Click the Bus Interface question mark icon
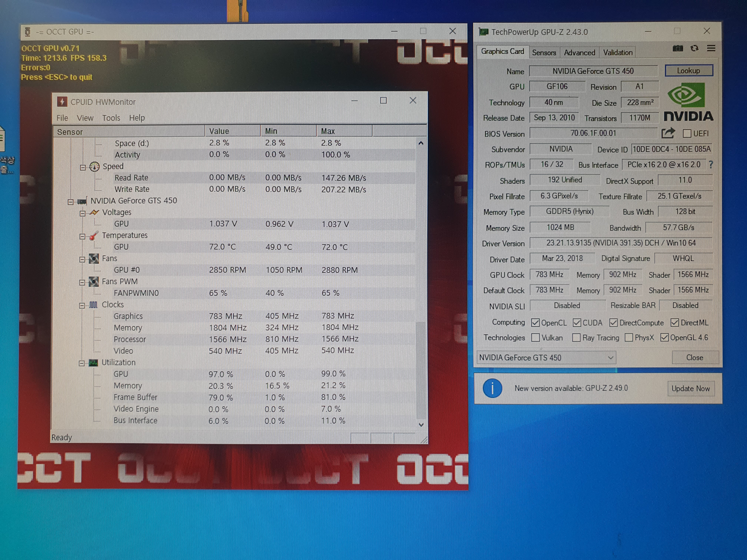Viewport: 747px width, 560px height. click(x=711, y=164)
